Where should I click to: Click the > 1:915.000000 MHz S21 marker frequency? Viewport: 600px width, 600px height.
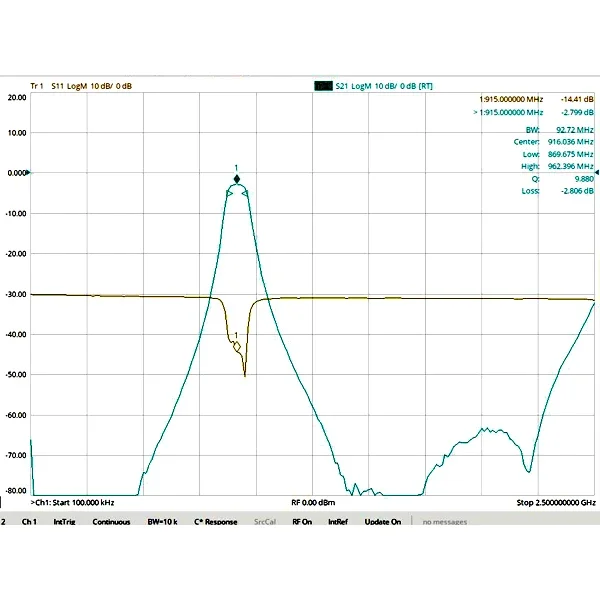[x=508, y=112]
